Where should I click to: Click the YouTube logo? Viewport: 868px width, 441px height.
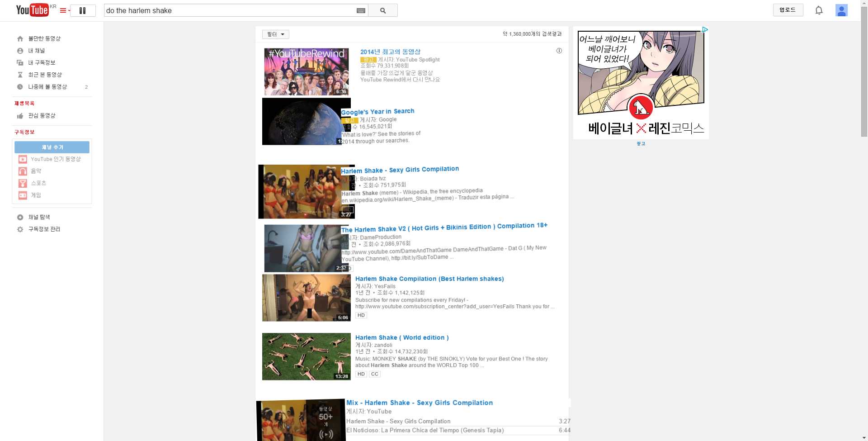click(32, 10)
